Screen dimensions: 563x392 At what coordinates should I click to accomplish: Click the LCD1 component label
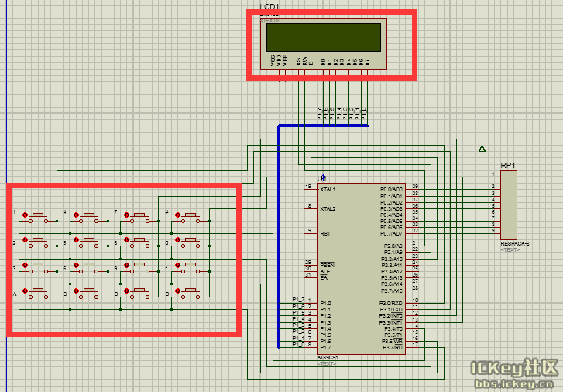[269, 7]
